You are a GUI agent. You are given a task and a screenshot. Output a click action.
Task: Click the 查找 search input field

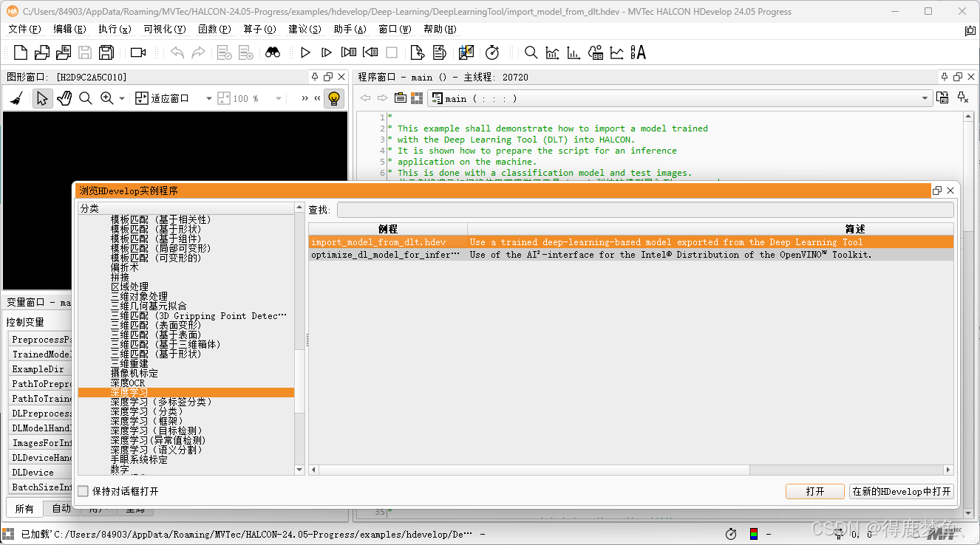[x=644, y=210]
